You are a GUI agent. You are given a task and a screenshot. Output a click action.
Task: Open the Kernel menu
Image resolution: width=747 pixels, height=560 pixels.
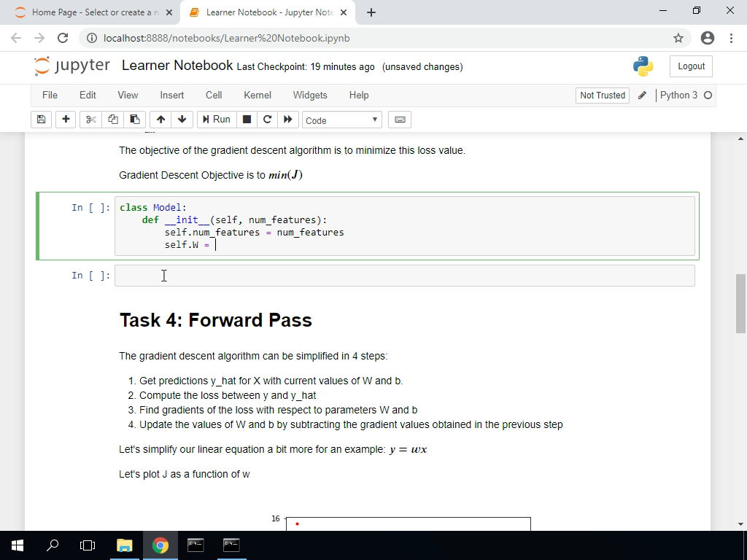click(258, 96)
